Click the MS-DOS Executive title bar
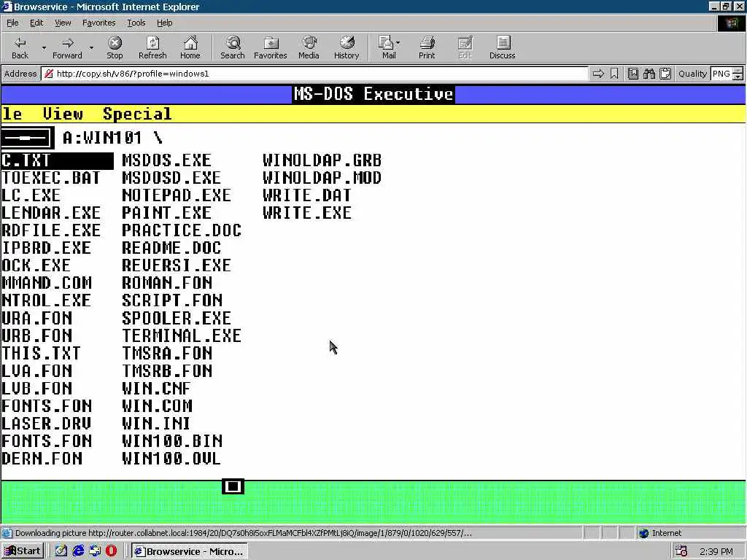Screen dimensions: 747x560 (x=373, y=94)
